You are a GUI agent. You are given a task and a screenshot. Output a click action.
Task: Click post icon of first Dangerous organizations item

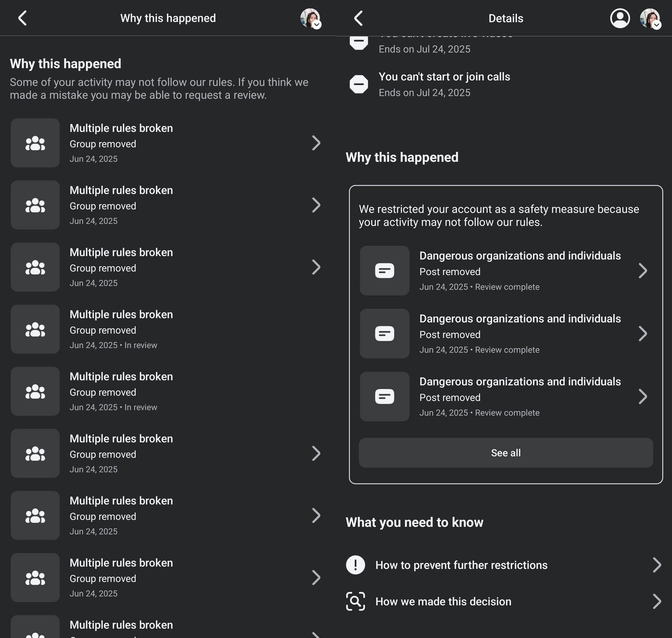pos(385,271)
